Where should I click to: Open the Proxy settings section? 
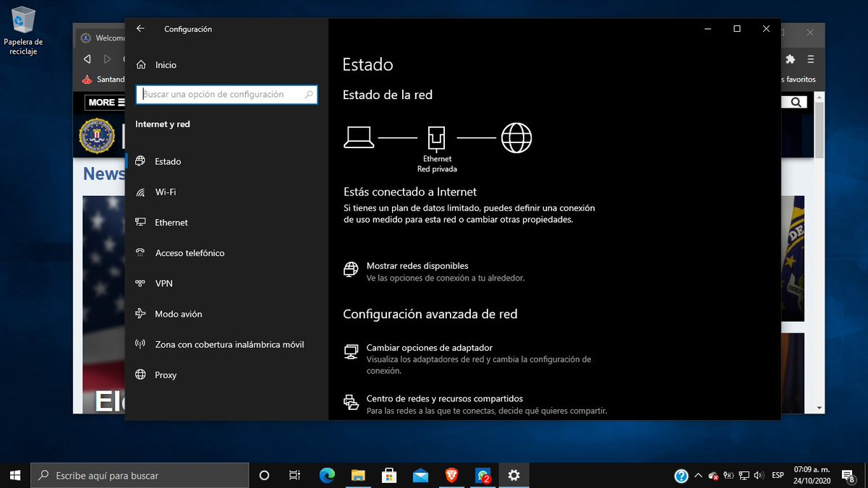click(x=226, y=375)
